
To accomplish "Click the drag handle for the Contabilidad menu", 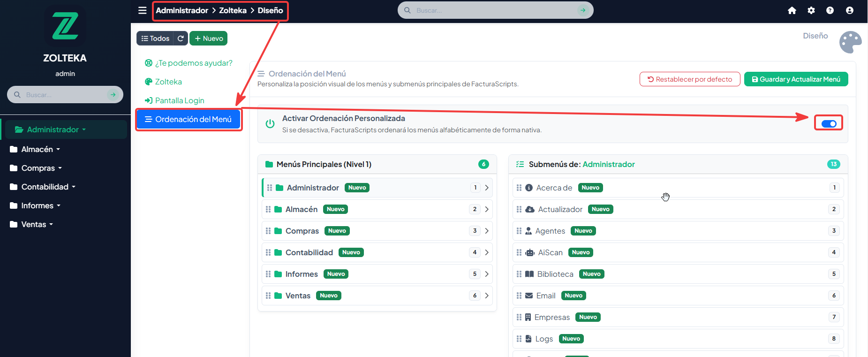I will (x=268, y=252).
